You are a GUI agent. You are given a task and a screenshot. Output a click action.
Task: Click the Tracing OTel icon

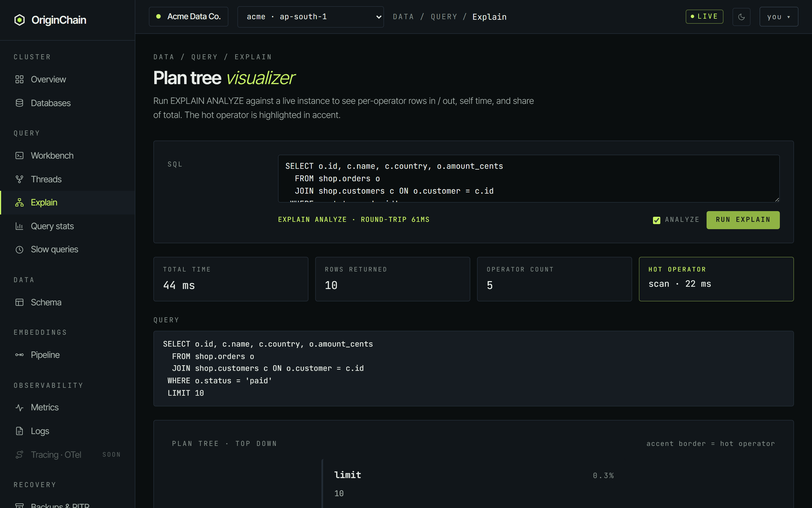20,455
